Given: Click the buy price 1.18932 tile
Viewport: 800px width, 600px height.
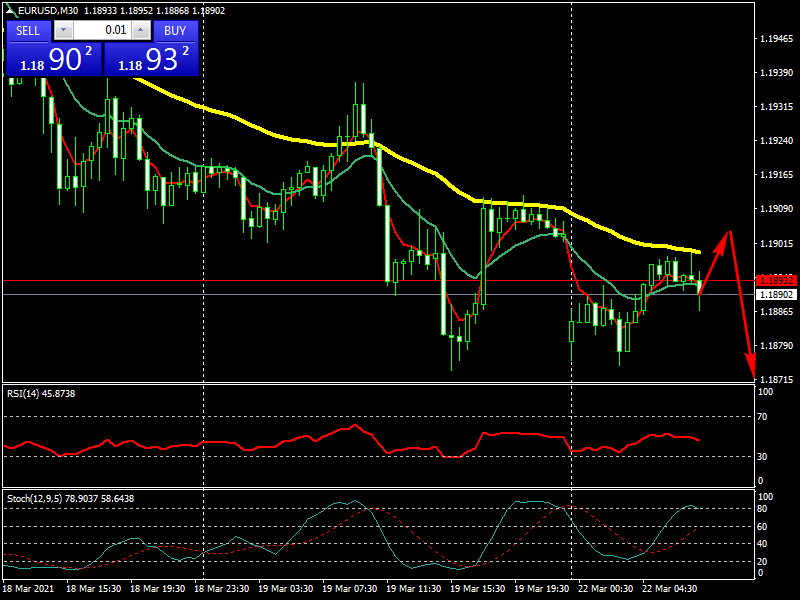Looking at the screenshot, I should coord(151,60).
